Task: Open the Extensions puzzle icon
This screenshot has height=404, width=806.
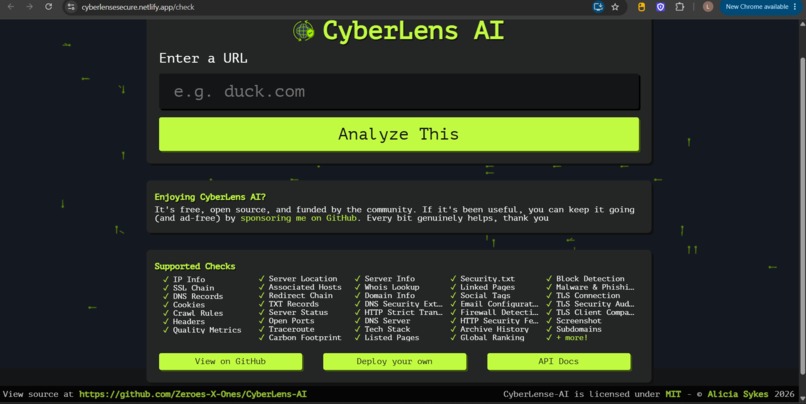Action: coord(680,7)
